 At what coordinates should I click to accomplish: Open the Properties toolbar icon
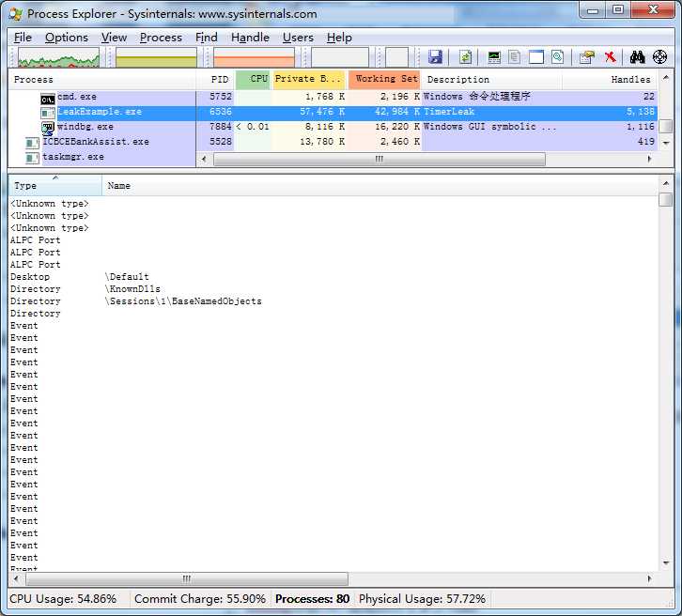click(587, 57)
